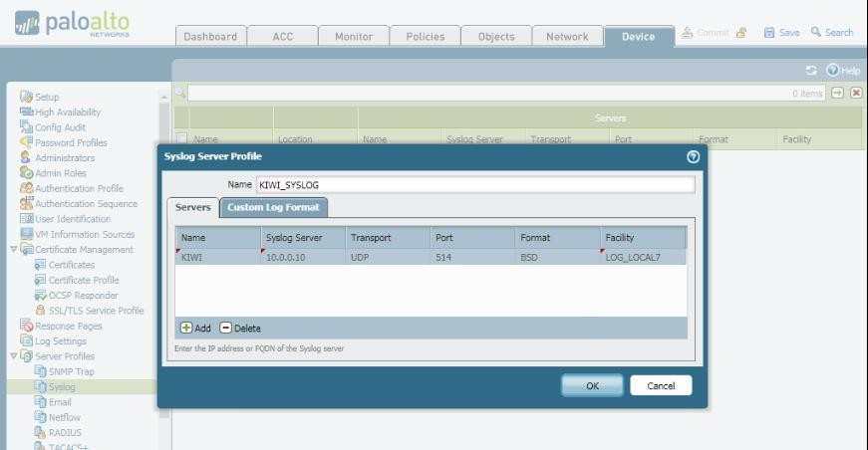Collapse the Server Profiles tree node
Viewport: 868px width, 450px height.
click(x=13, y=355)
